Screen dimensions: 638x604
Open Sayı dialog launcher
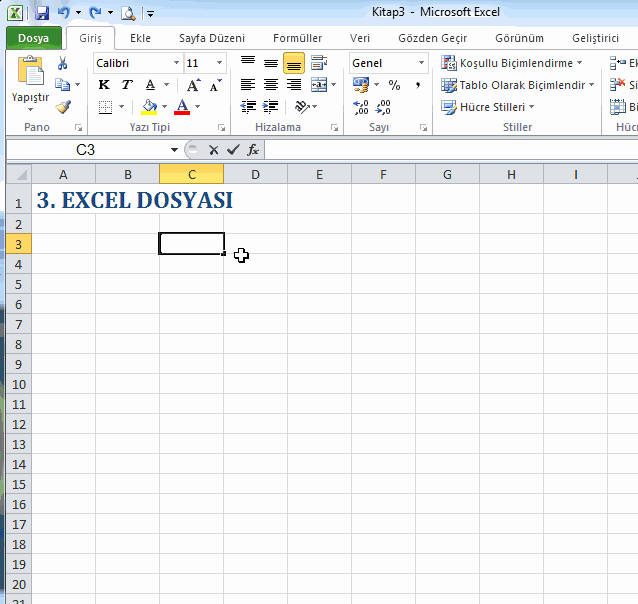(423, 128)
